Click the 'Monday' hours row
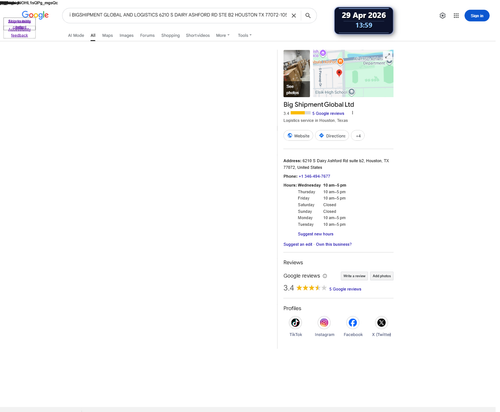Screen dimensions: 500x412 click(x=322, y=218)
